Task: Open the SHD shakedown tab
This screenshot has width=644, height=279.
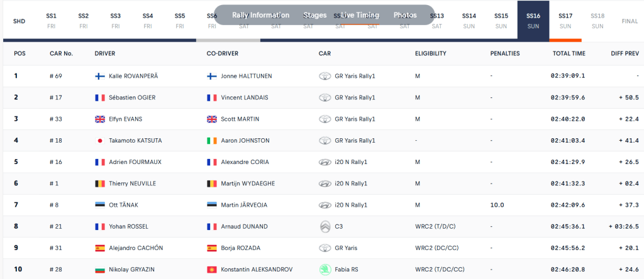Action: [x=19, y=21]
